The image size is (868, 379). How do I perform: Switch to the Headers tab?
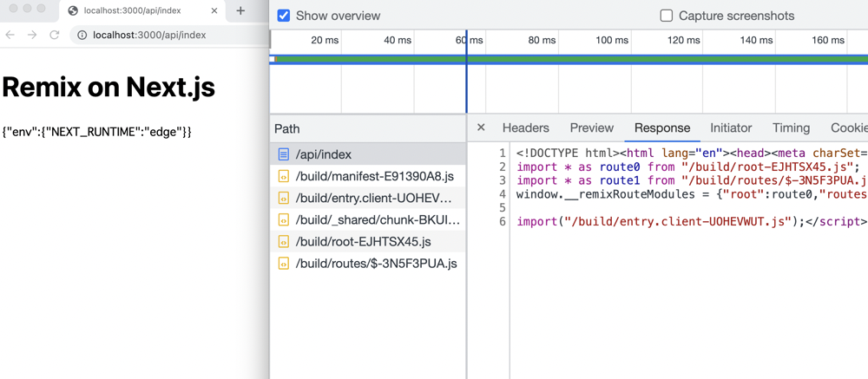click(525, 127)
